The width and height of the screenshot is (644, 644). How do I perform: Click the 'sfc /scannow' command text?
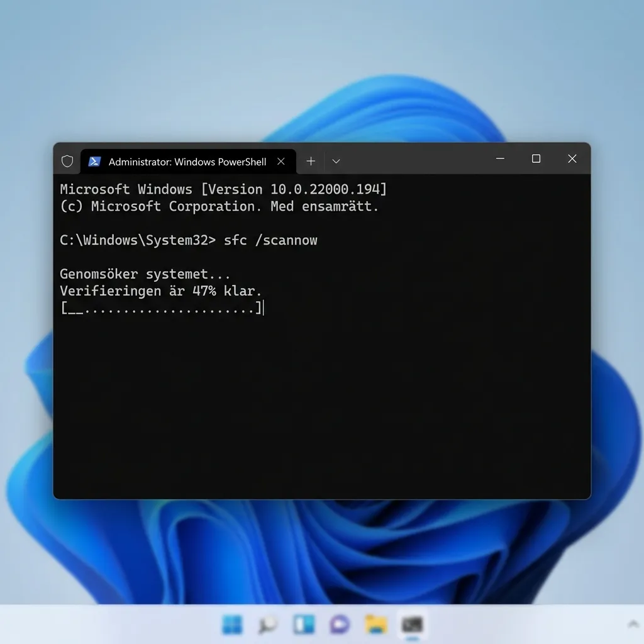point(270,240)
